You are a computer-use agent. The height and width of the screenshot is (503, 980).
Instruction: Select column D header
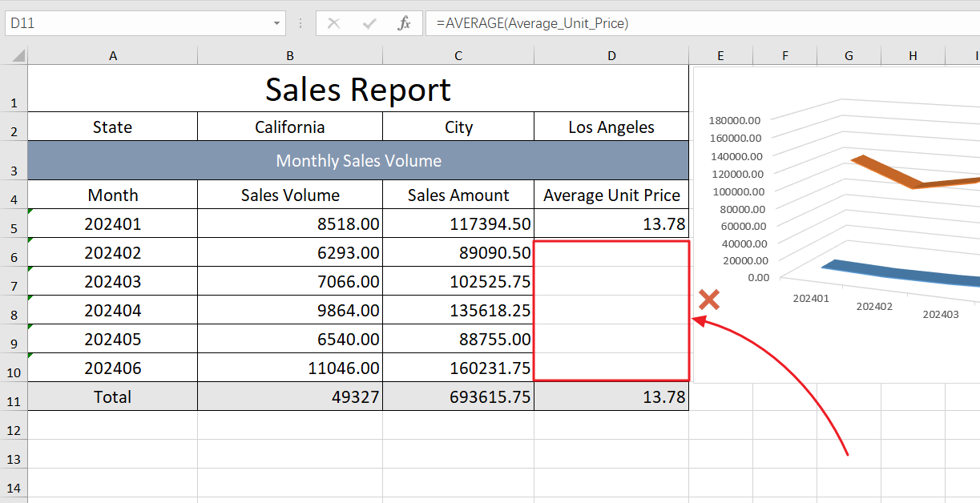(x=611, y=55)
